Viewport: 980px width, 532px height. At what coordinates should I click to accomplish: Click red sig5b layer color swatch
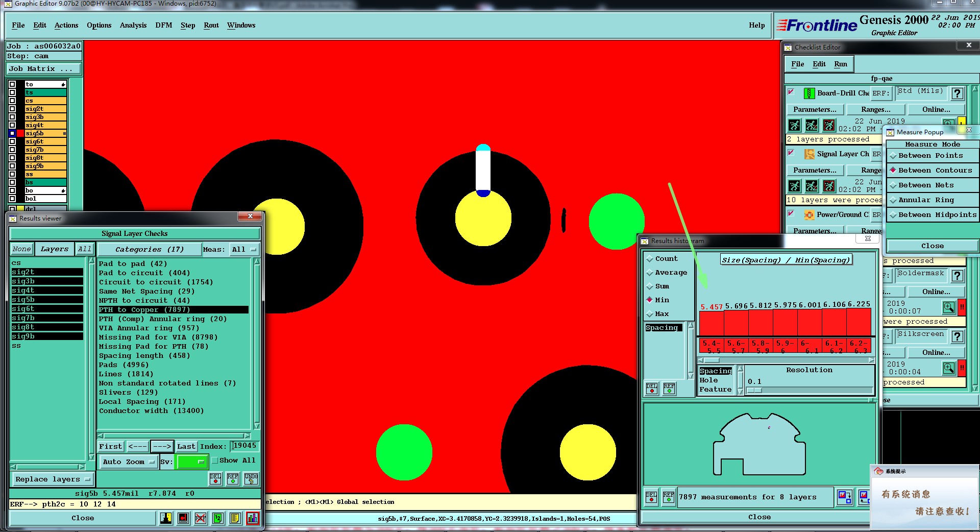pyautogui.click(x=20, y=133)
